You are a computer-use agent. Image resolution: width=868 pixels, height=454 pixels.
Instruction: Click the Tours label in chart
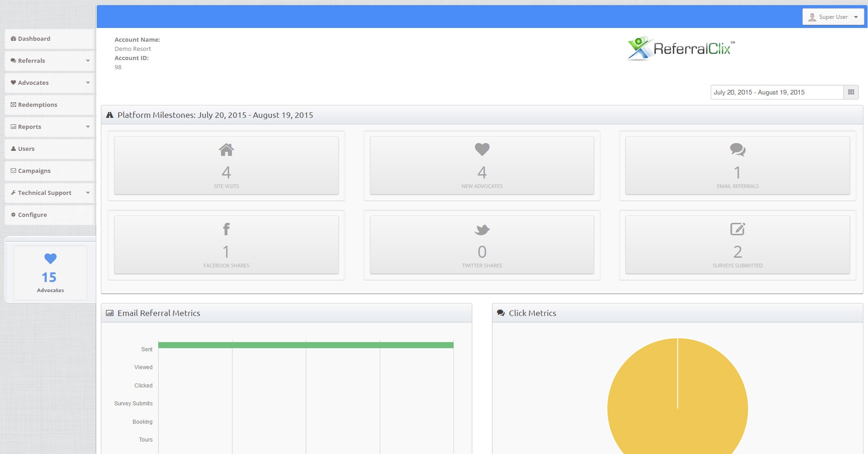(146, 440)
